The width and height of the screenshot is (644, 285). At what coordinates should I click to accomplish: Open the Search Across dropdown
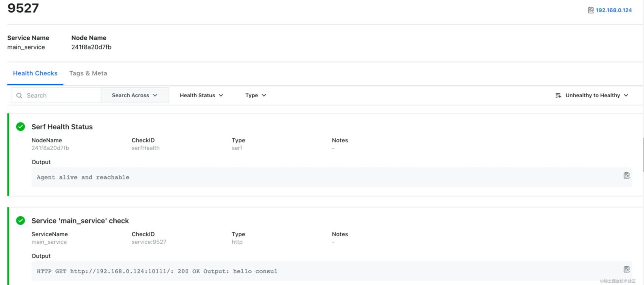click(x=135, y=96)
